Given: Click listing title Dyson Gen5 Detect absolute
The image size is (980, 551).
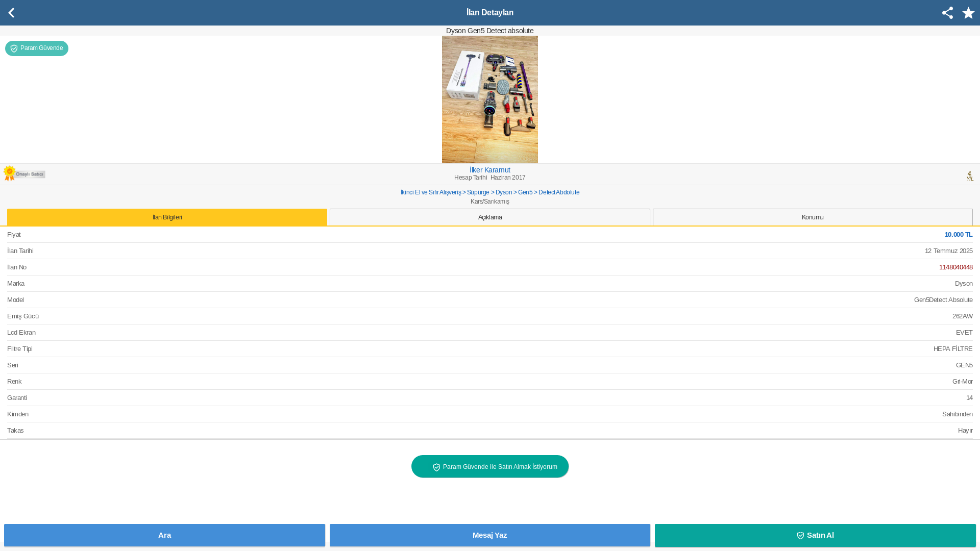Looking at the screenshot, I should pos(490,31).
